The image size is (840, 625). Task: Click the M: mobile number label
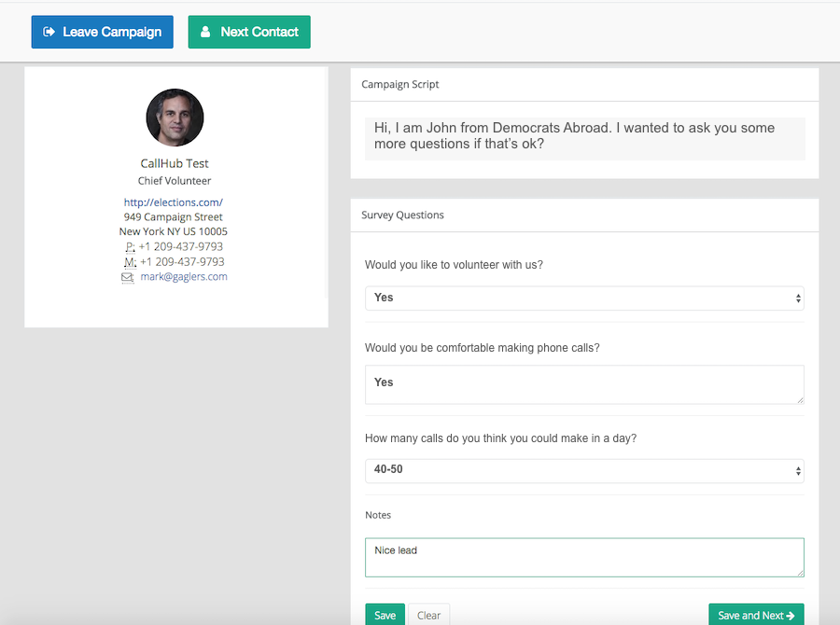[130, 262]
